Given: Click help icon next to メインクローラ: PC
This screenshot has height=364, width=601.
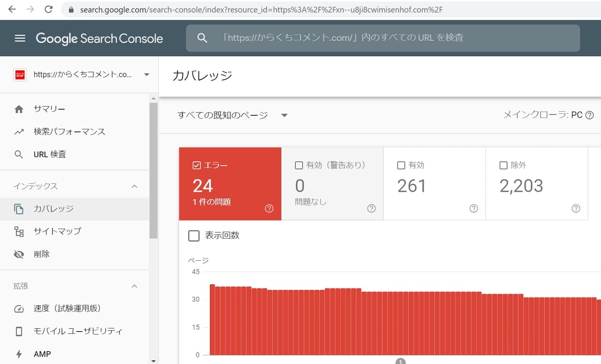Looking at the screenshot, I should (590, 115).
